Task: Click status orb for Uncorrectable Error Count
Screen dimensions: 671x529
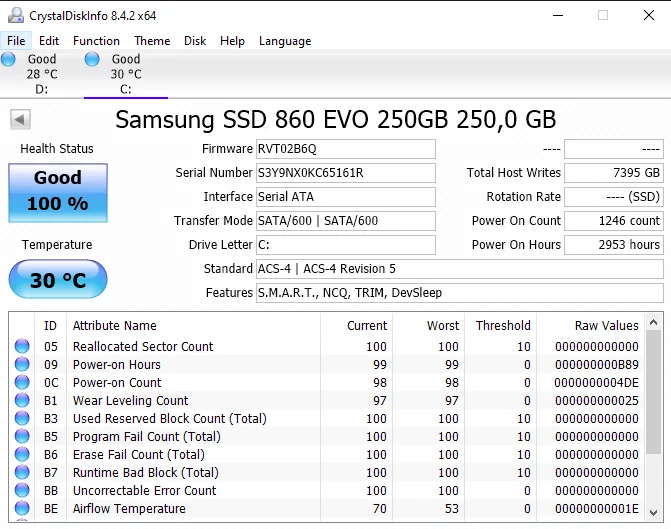Action: 22,491
